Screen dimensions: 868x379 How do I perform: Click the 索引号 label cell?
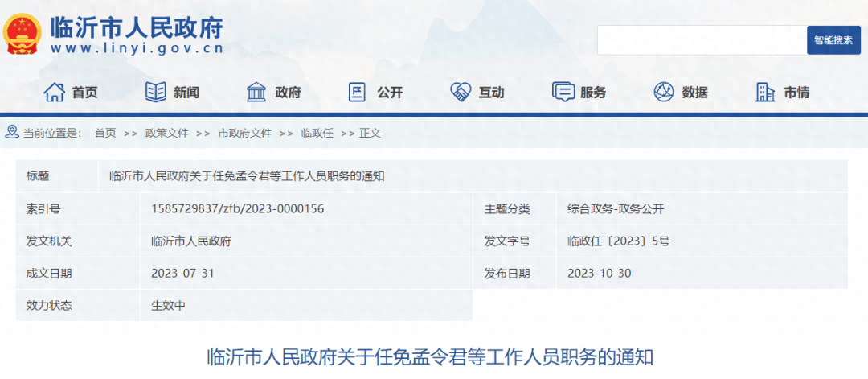click(77, 208)
